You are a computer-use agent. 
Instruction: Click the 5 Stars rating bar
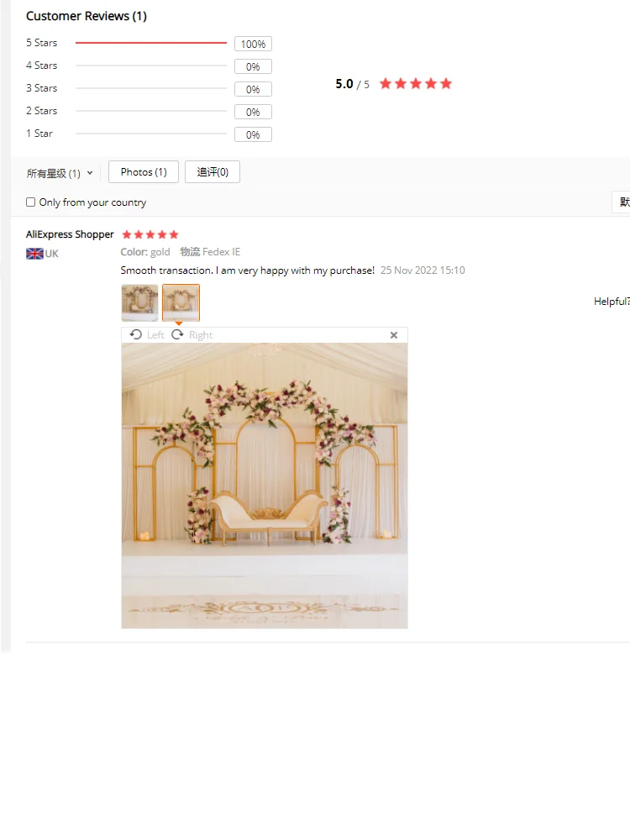(x=151, y=43)
